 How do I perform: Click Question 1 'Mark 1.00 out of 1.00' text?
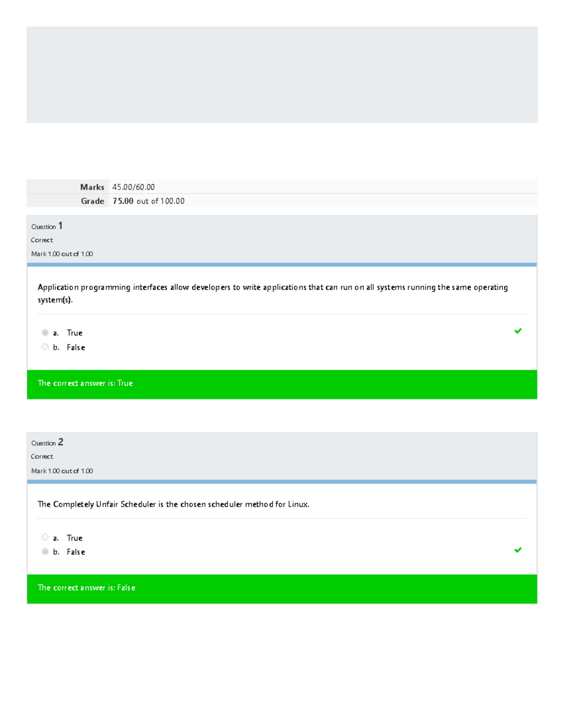62,254
